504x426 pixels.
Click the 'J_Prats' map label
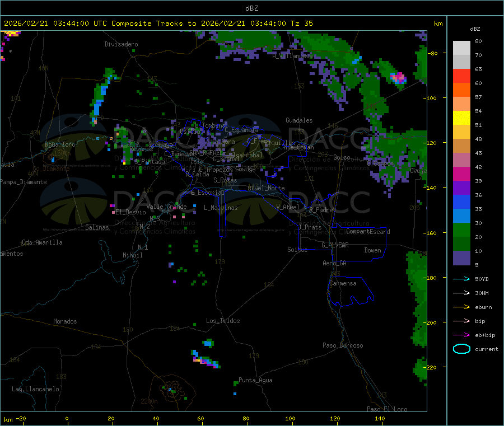(x=310, y=227)
